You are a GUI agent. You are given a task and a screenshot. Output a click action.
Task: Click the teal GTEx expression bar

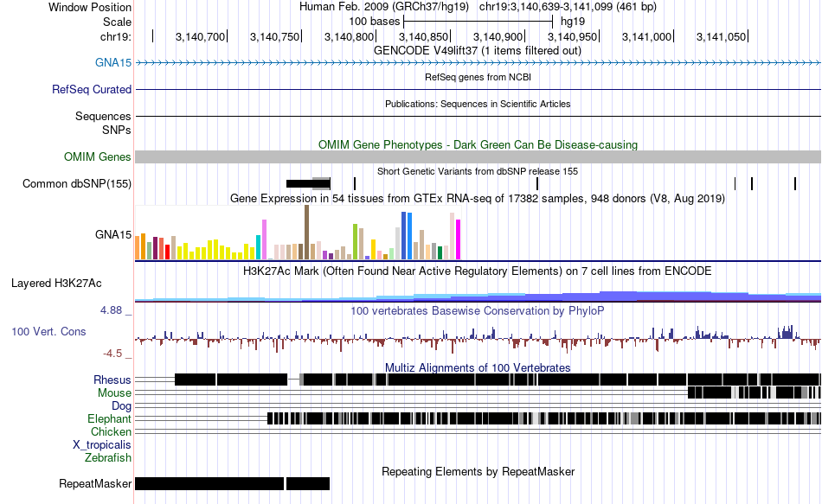(259, 247)
